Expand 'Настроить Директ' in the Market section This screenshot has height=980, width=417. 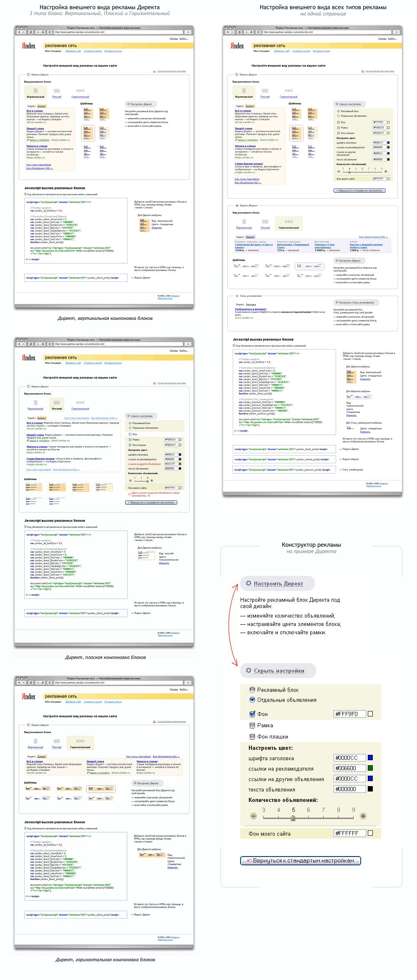pyautogui.click(x=349, y=261)
